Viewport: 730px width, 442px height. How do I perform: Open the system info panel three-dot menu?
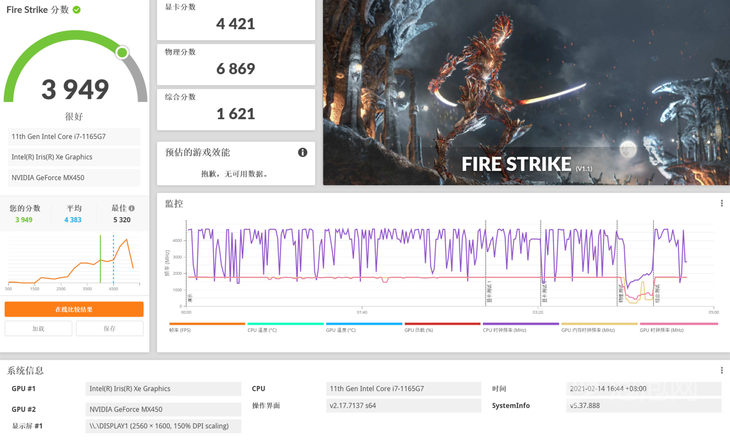tap(721, 370)
